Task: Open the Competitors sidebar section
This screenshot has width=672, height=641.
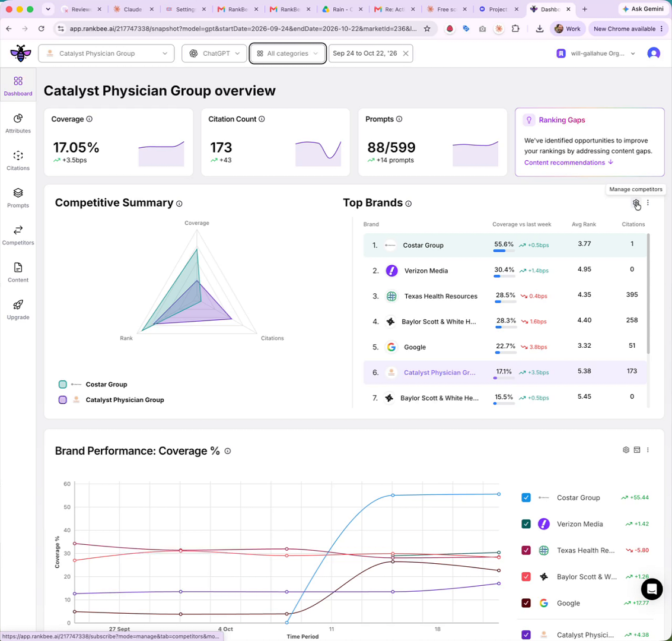Action: [18, 236]
